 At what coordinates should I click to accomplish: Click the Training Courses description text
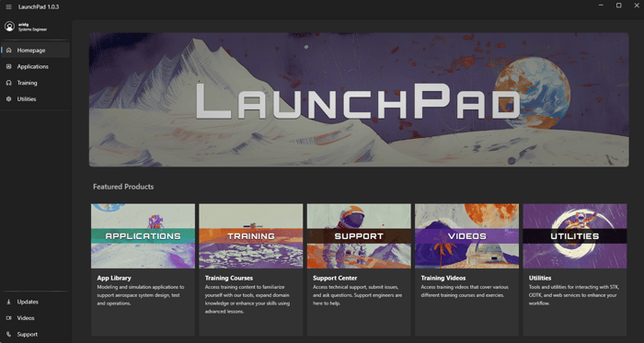[x=247, y=299]
